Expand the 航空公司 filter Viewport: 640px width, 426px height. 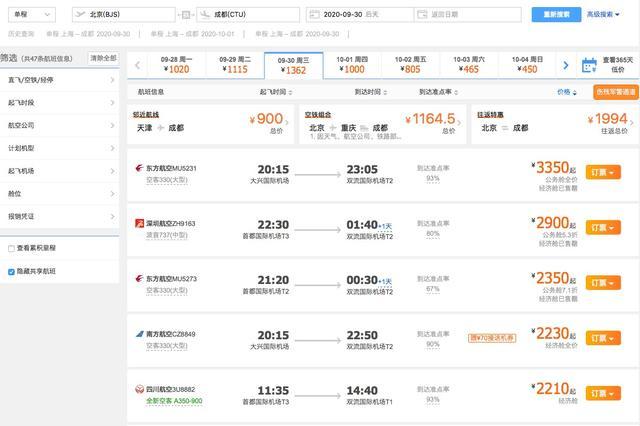tap(60, 125)
